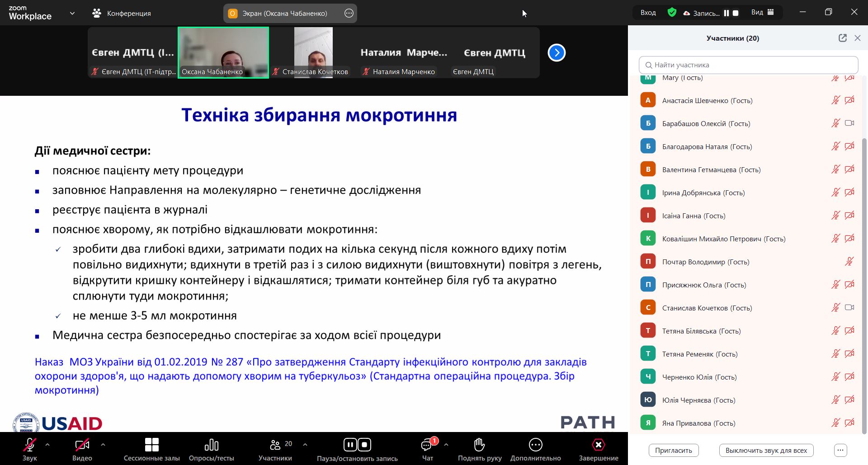Click Поднять руку raise hand icon
Screen dimensions: 868x465
(x=479, y=445)
